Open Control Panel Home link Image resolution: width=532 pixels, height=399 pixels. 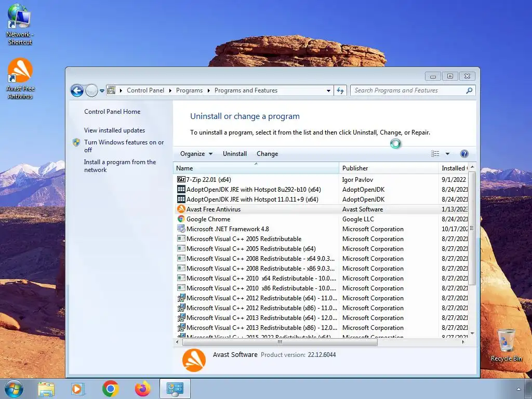point(112,112)
